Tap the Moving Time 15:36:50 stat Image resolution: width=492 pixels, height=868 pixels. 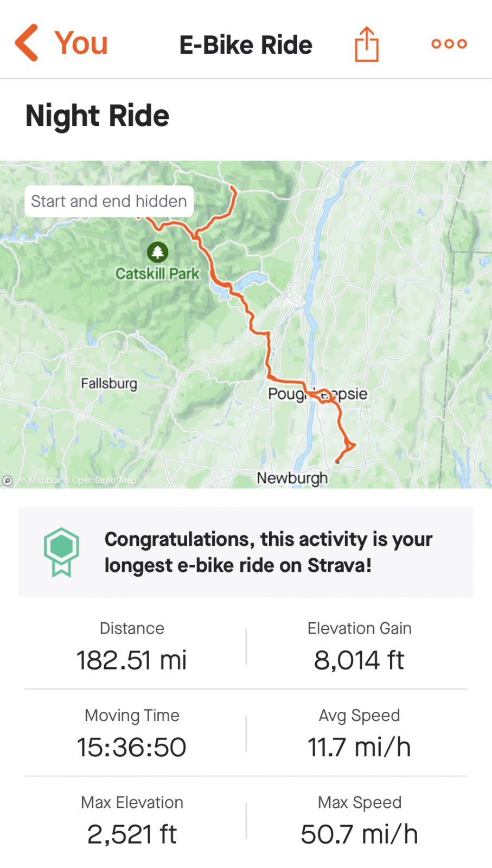coord(132,734)
